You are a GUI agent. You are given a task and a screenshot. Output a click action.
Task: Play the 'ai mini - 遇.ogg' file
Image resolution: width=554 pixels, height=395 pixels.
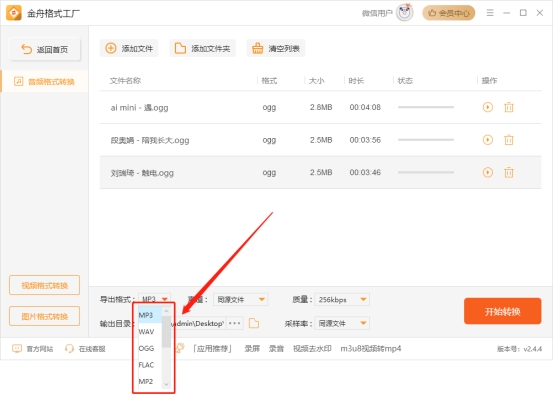(x=488, y=107)
